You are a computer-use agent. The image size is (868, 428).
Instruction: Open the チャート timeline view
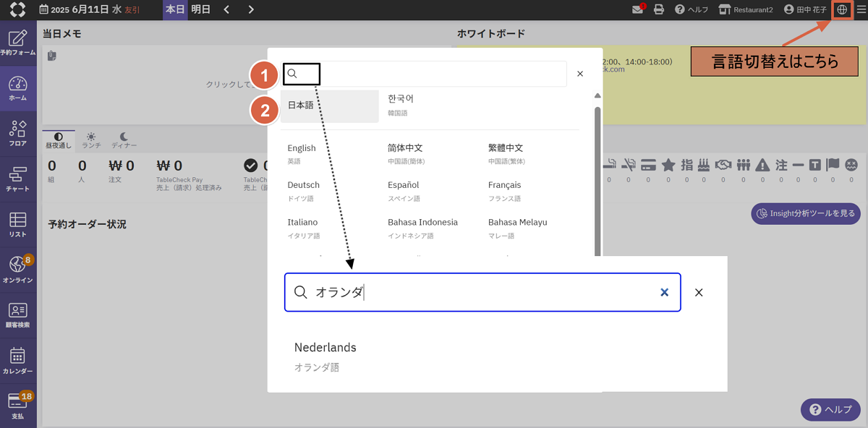(x=18, y=179)
